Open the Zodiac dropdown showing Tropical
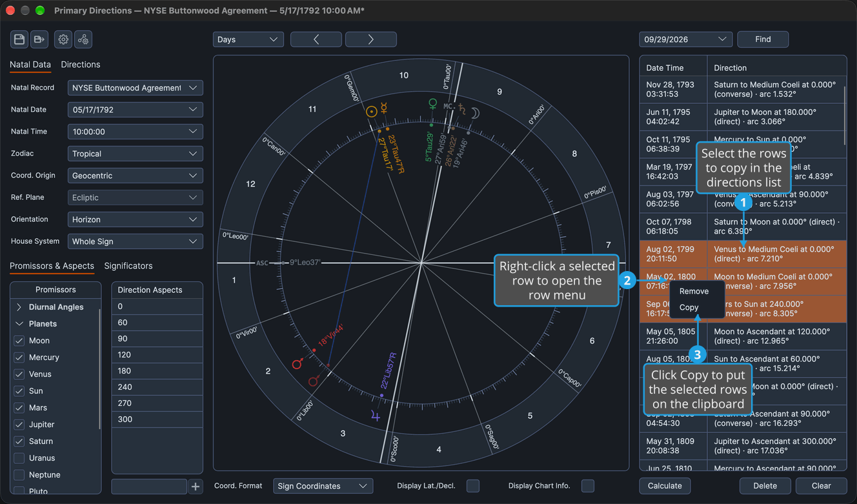Viewport: 857px width, 504px height. pyautogui.click(x=136, y=154)
